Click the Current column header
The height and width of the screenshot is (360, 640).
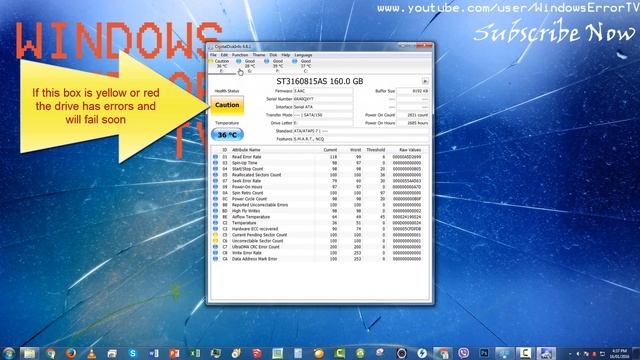tap(330, 150)
